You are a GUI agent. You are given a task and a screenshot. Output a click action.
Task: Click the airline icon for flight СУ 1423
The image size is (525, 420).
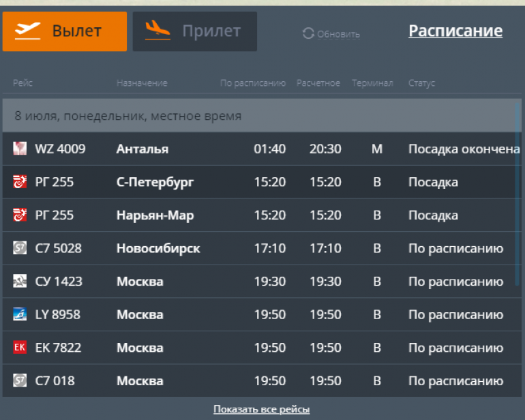tap(20, 282)
